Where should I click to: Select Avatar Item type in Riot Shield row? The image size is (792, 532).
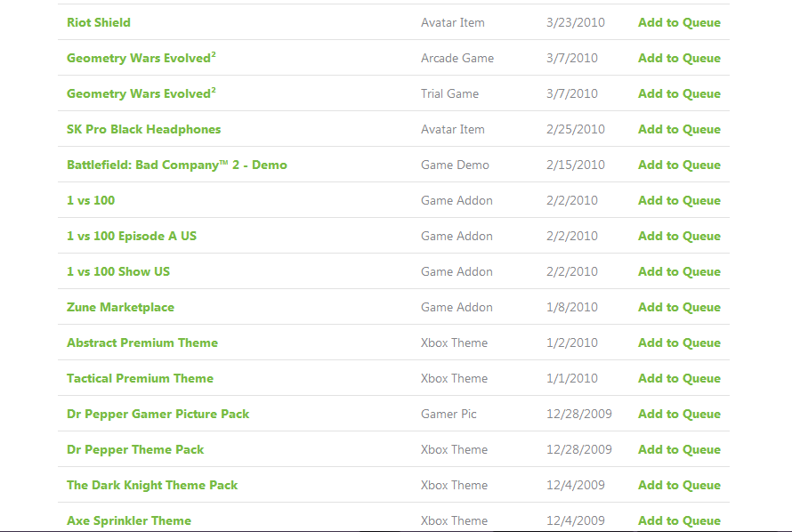(453, 23)
